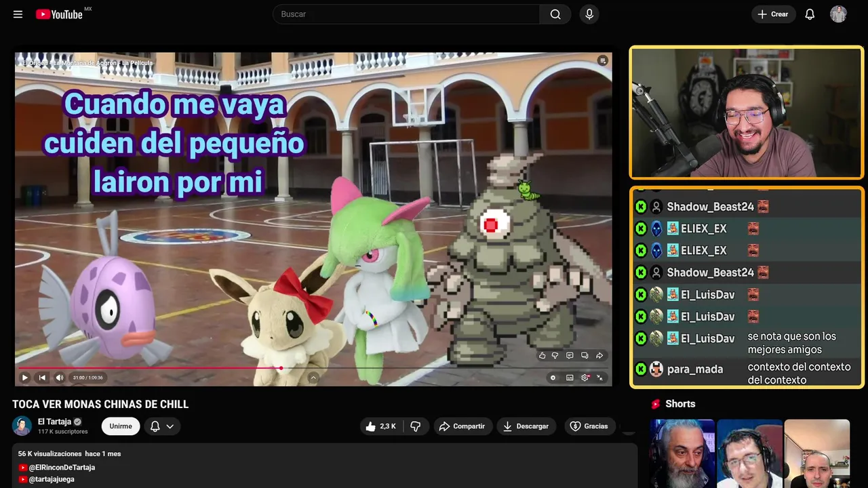
Task: Expand the subscription bell dropdown chevron
Action: pyautogui.click(x=170, y=426)
